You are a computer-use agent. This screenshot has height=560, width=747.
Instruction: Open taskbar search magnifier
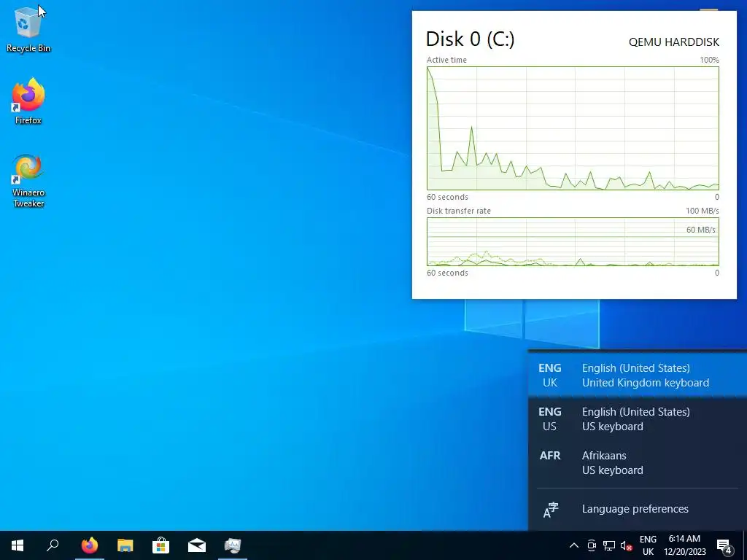click(53, 545)
